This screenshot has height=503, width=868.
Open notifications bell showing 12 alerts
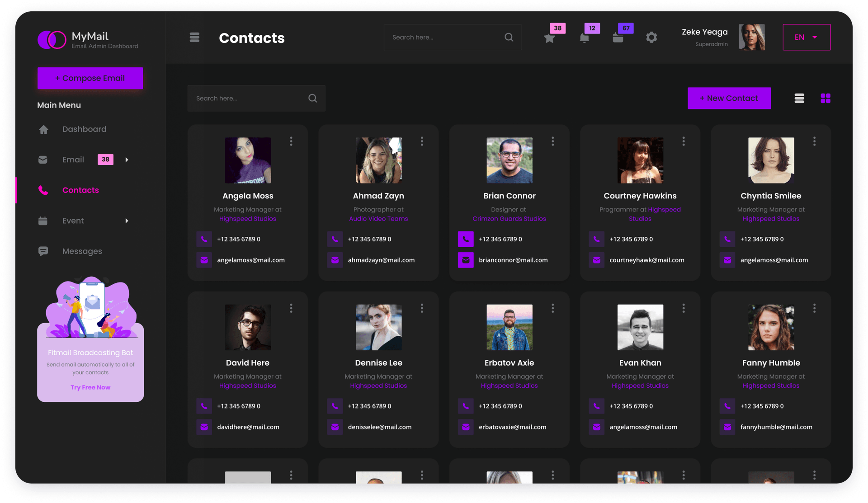[584, 38]
